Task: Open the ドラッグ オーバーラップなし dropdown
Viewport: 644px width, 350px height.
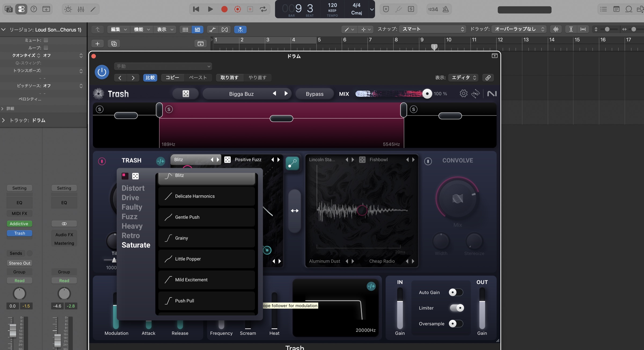Action: pos(519,29)
